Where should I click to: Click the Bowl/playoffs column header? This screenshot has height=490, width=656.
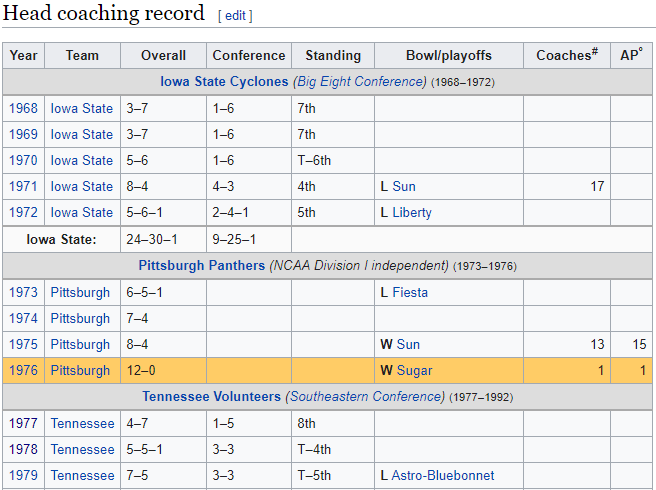(x=449, y=55)
